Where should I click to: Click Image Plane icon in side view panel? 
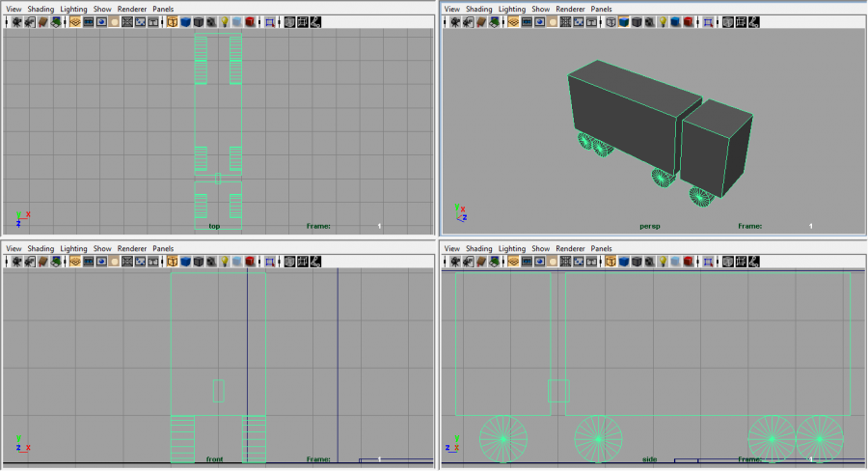pyautogui.click(x=495, y=262)
